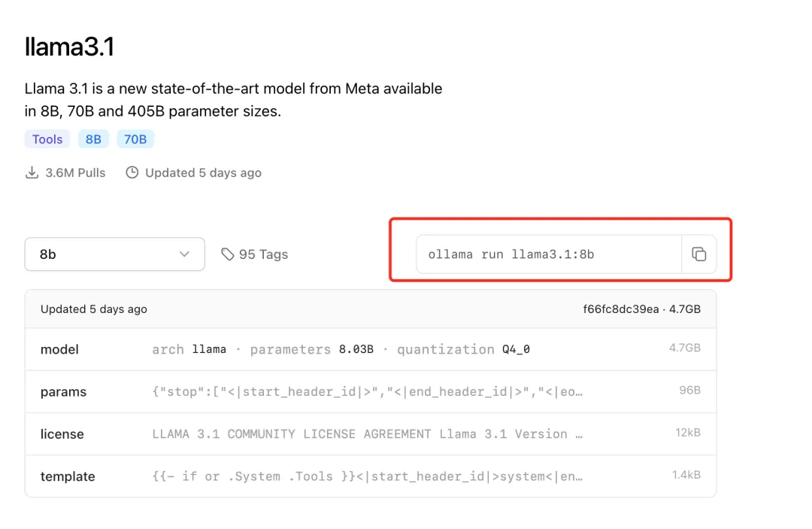
Task: Open the license row
Action: click(371, 434)
